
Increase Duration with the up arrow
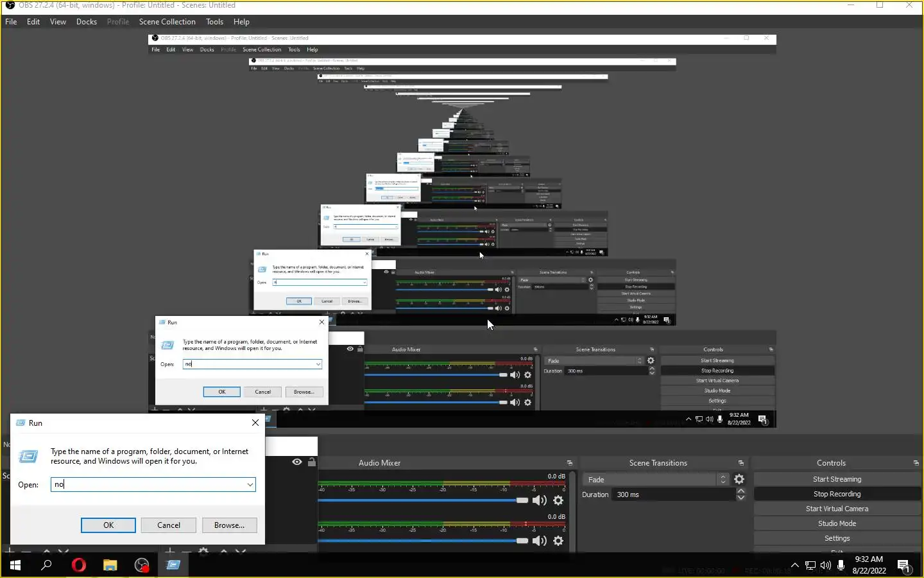(740, 491)
